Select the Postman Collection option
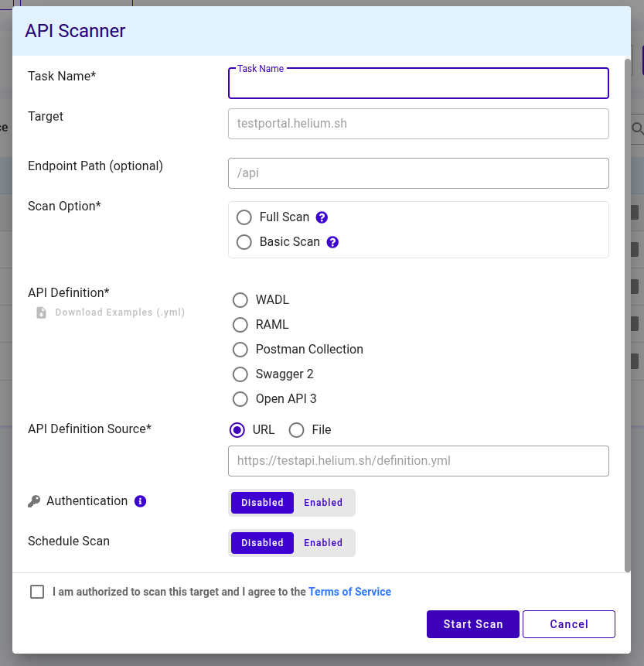The width and height of the screenshot is (644, 666). pos(240,349)
